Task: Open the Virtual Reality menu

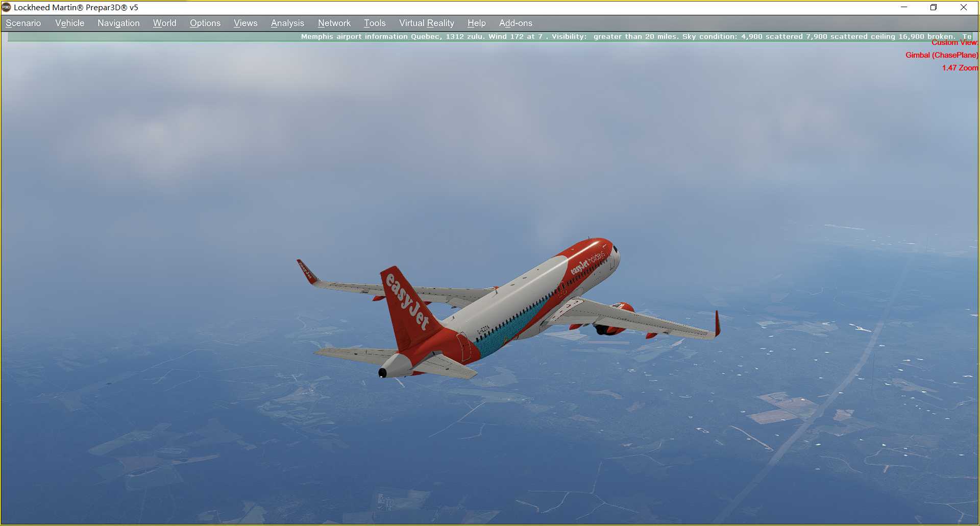Action: [426, 23]
